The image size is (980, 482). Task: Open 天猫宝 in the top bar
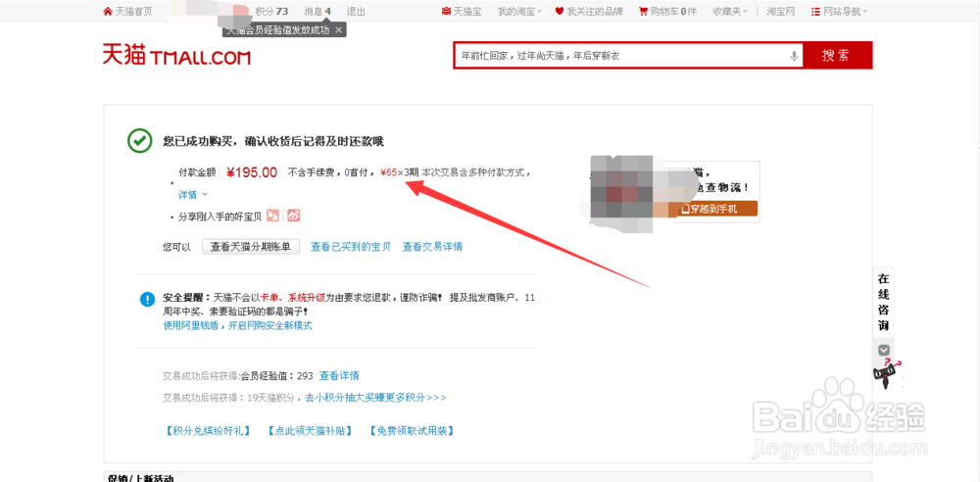462,11
